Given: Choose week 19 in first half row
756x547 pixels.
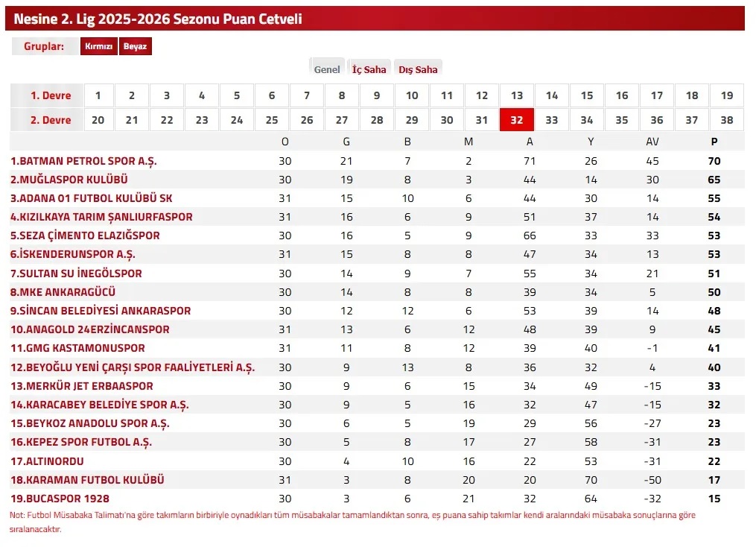Looking at the screenshot, I should tap(727, 95).
